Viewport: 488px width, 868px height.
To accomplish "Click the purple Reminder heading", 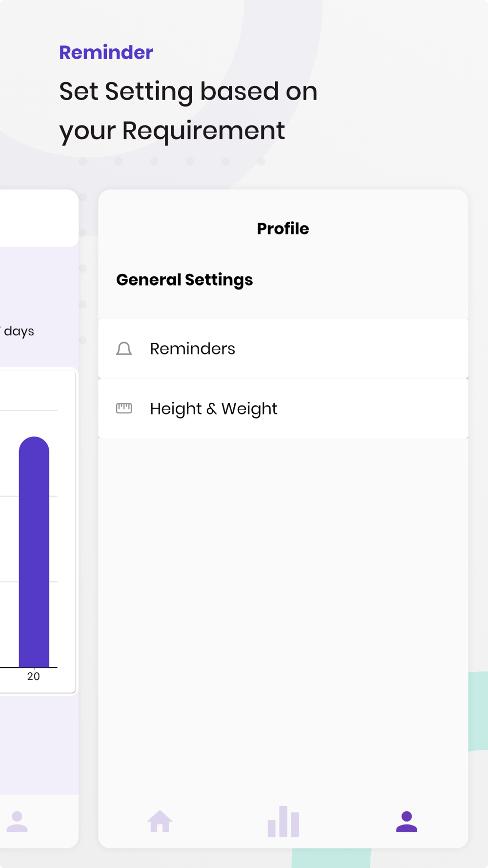I will (x=106, y=52).
